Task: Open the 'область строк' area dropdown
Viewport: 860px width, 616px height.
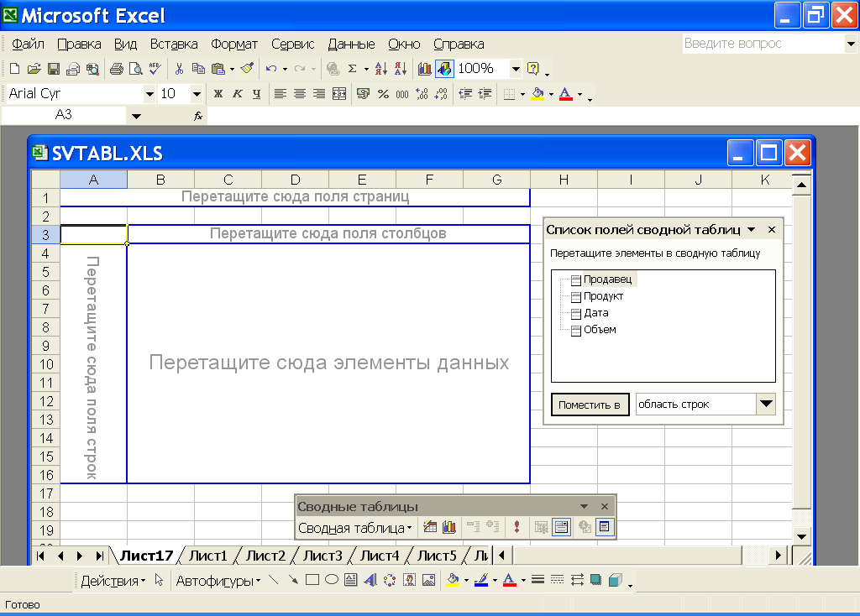Action: tap(766, 405)
